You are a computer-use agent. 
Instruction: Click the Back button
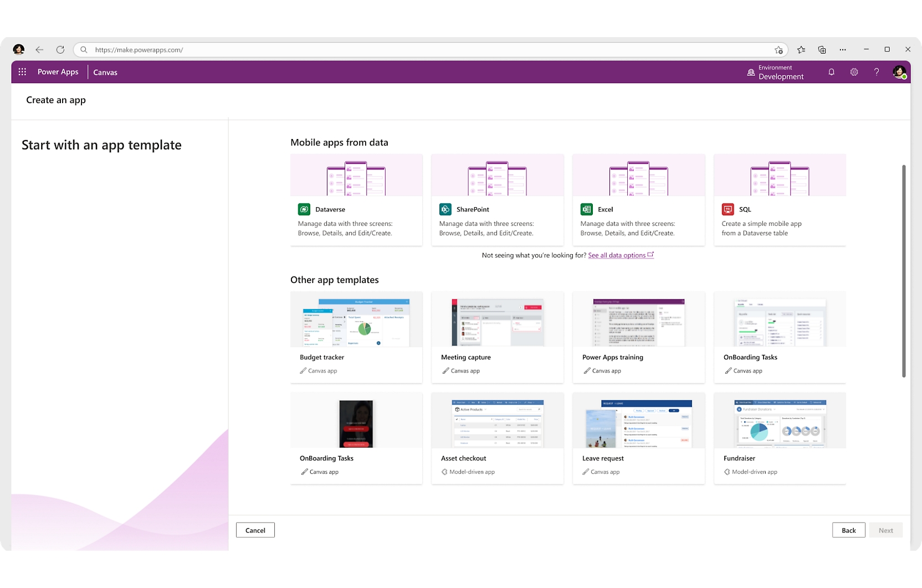pos(848,530)
